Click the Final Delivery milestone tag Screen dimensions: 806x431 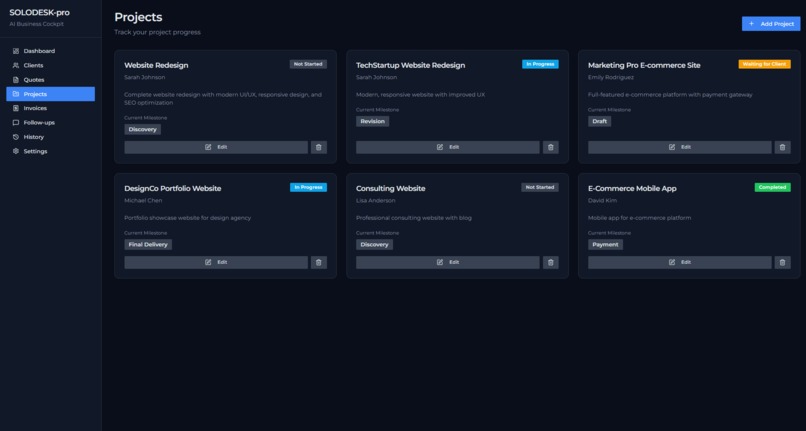point(148,245)
